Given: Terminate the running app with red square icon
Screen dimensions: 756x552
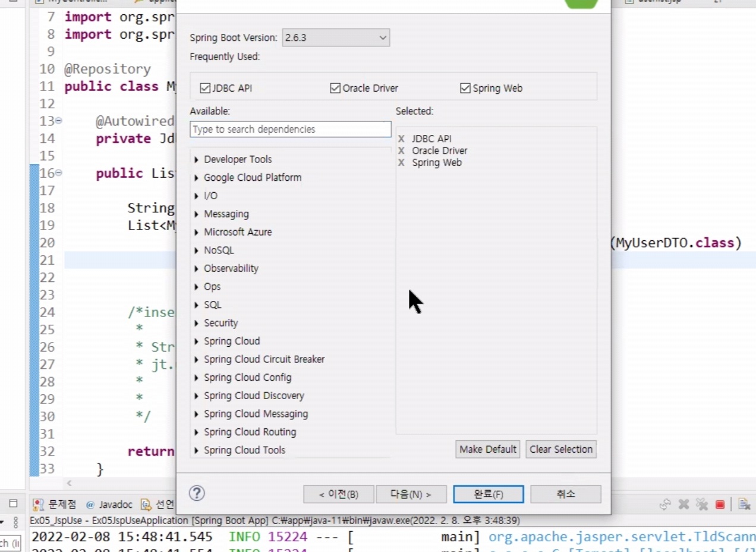Looking at the screenshot, I should point(720,504).
